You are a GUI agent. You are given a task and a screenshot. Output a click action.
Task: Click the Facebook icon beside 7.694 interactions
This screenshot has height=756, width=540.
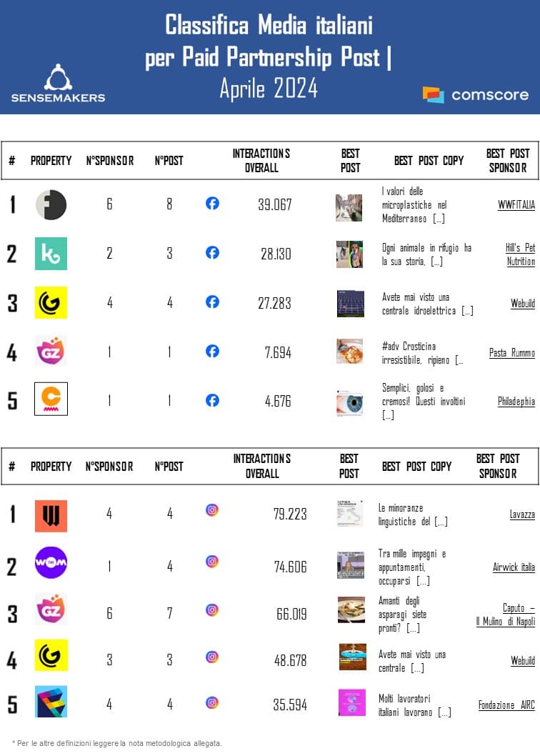click(212, 351)
